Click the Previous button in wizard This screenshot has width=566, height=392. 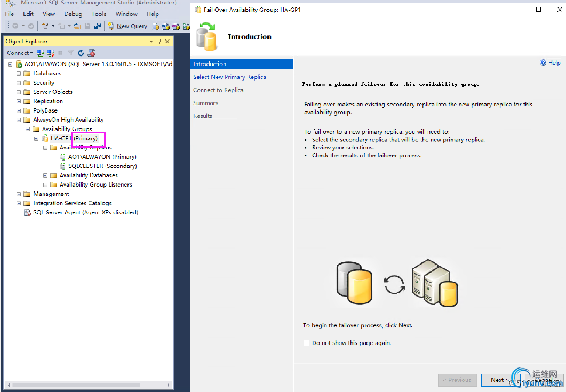(457, 380)
